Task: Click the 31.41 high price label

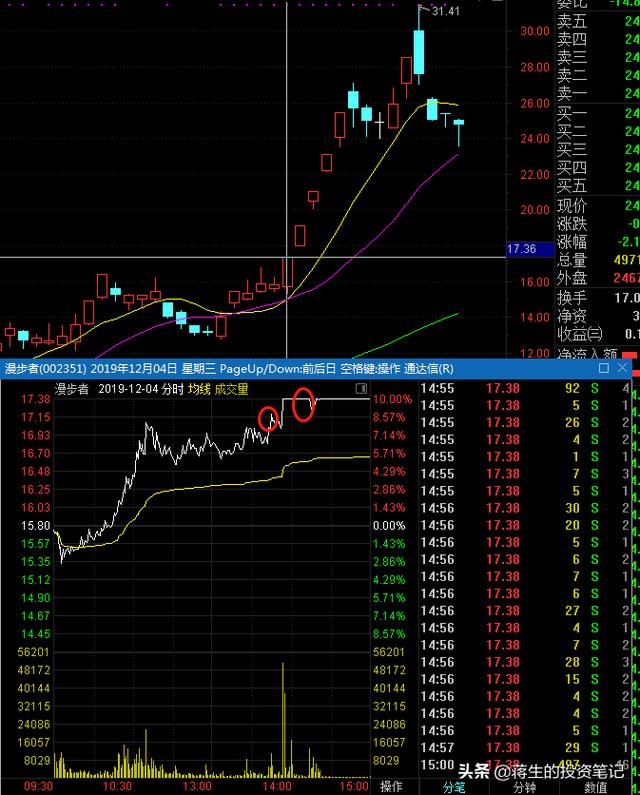Action: coord(444,12)
